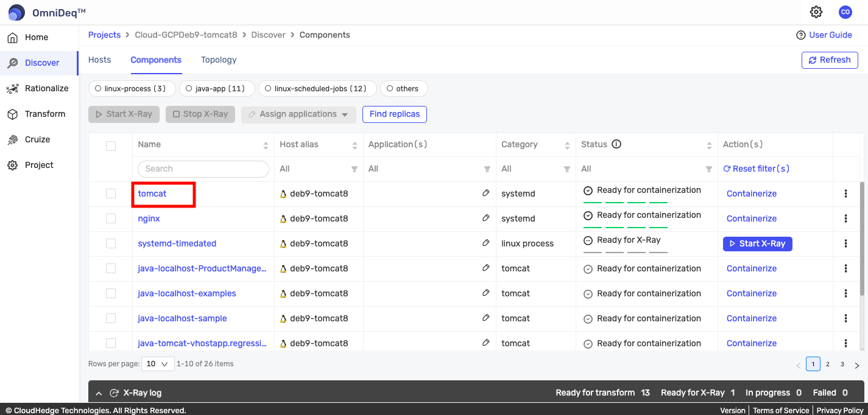Check the java-localhost-examples row checkbox
868x415 pixels.
coord(111,293)
